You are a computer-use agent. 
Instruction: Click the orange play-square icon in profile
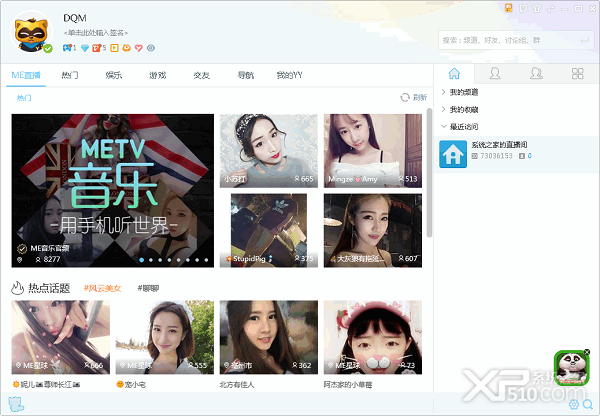tap(114, 48)
